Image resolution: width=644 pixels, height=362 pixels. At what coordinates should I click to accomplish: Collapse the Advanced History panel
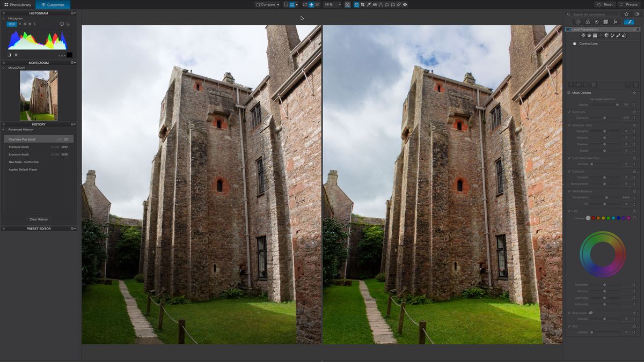pyautogui.click(x=4, y=129)
